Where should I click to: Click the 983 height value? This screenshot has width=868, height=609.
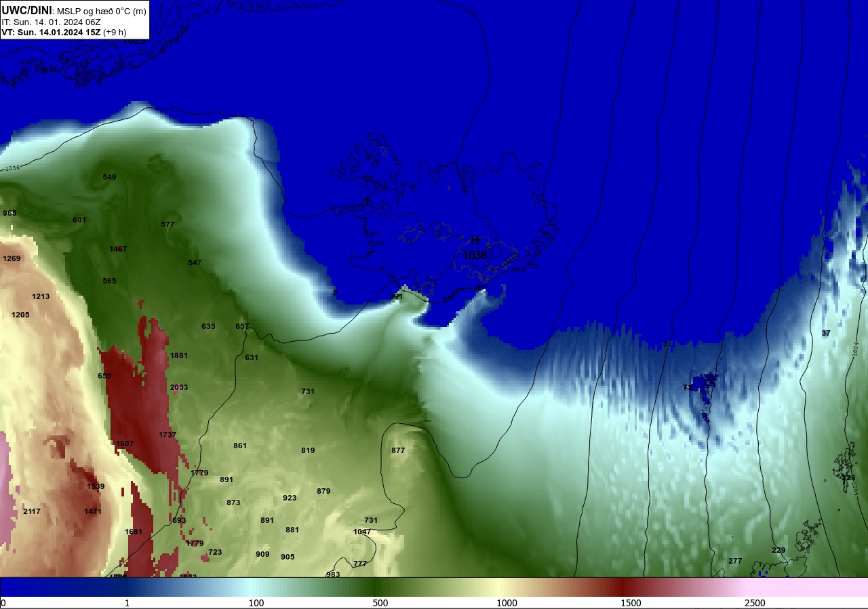tap(333, 574)
